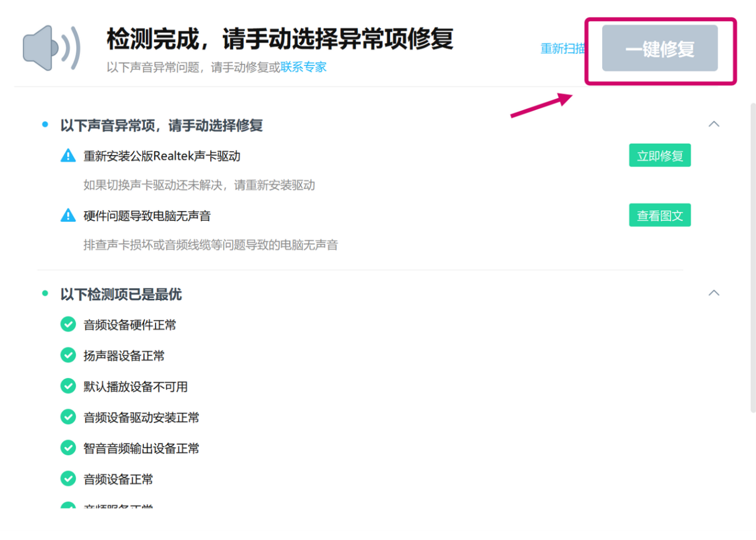Screen dimensions: 756x540
Task: Click green check beside 智音音频输出设备正常
Action: pos(68,448)
